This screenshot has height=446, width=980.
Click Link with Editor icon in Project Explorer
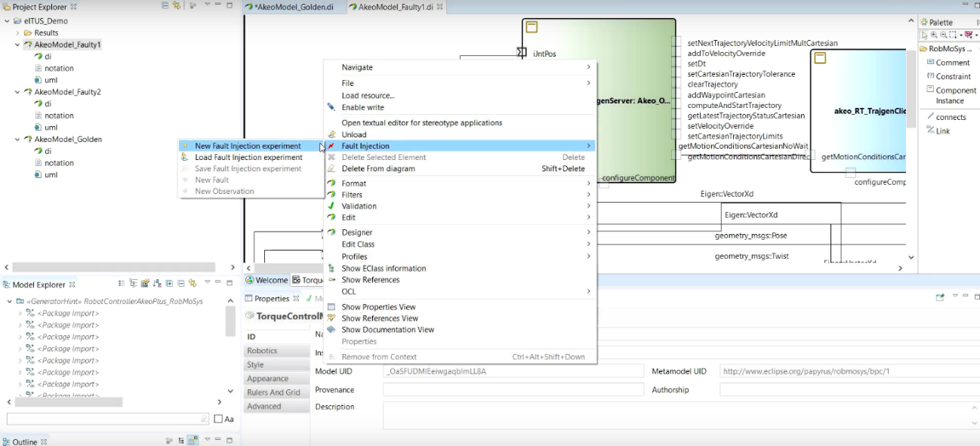[177, 6]
